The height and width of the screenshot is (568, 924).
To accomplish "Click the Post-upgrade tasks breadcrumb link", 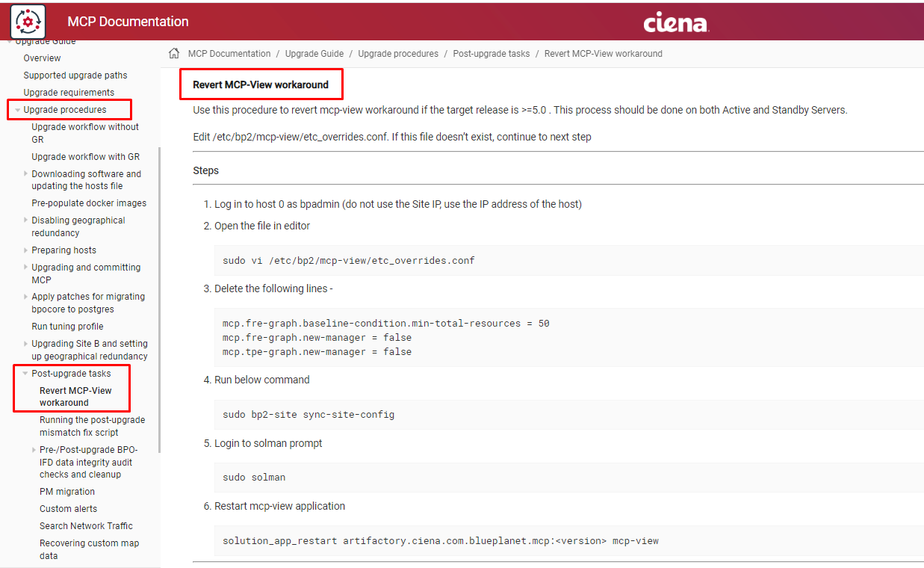I will pos(491,53).
